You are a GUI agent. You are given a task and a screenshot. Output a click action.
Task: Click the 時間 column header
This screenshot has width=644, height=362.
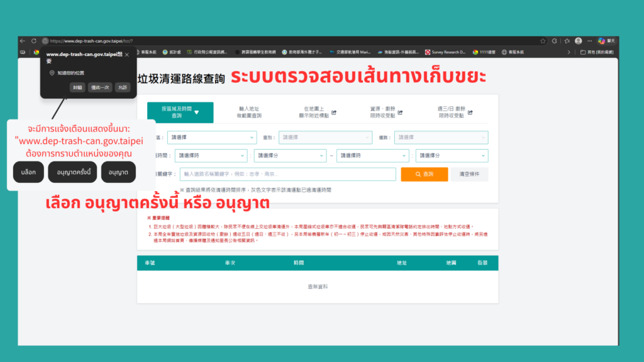[299, 263]
